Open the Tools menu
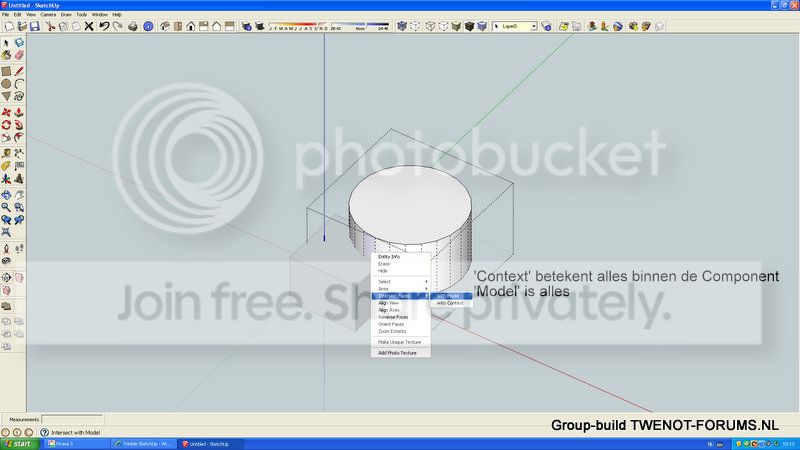Viewport: 800px width, 450px height. click(x=82, y=15)
